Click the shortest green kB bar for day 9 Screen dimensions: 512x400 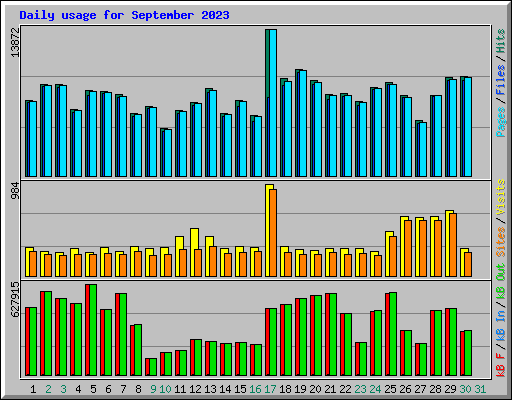(153, 367)
